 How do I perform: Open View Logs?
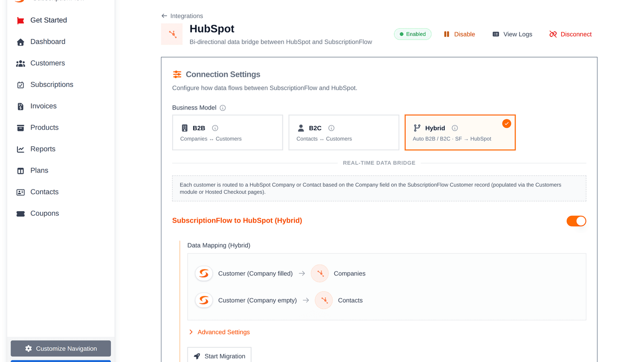[x=512, y=34]
